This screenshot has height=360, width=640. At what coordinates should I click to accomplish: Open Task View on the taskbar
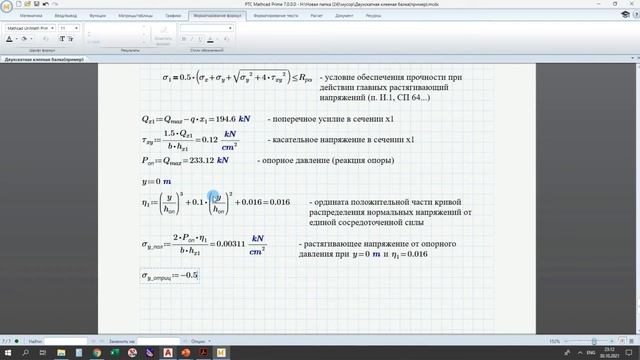[x=43, y=353]
